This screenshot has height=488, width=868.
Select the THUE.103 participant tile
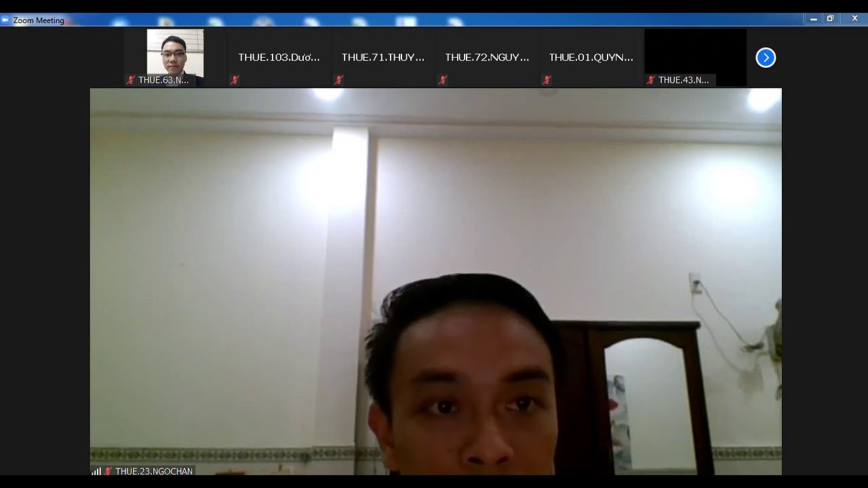pos(279,58)
